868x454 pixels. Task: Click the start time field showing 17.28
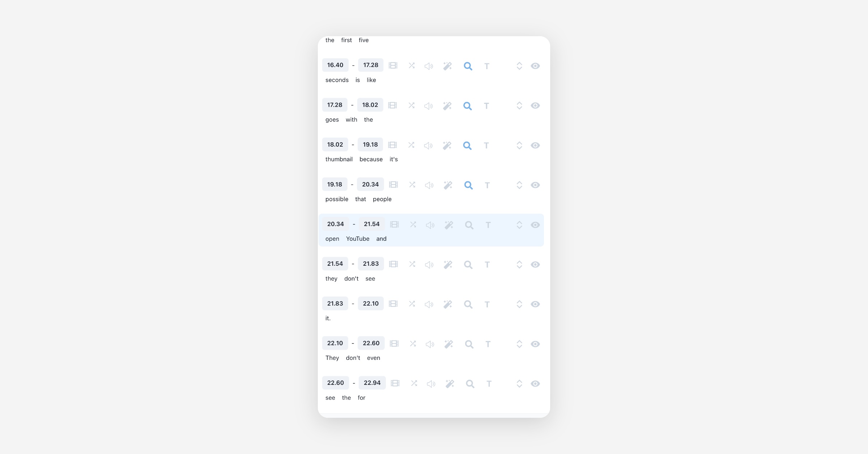(x=335, y=105)
